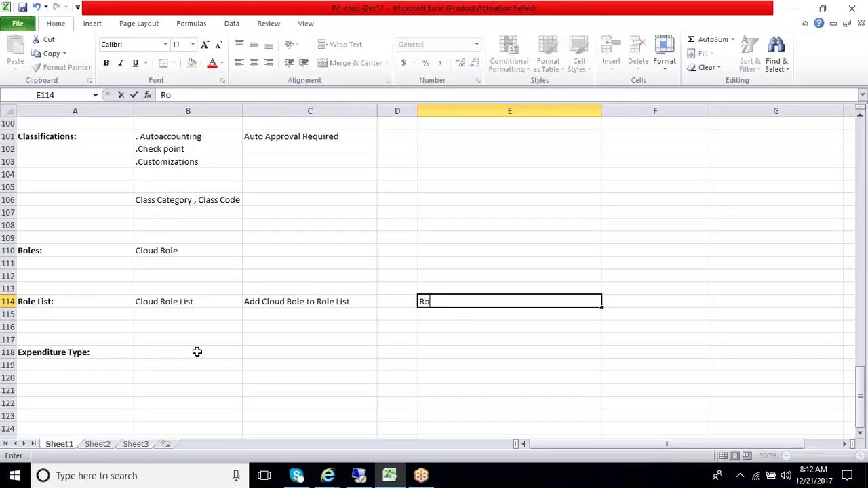868x488 pixels.
Task: Apply center horizontal alignment
Action: [254, 63]
